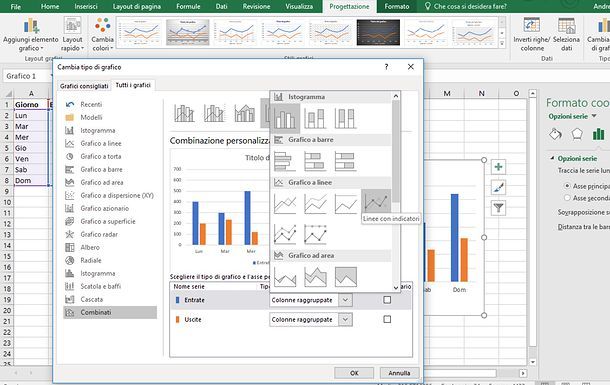Choose stacked line with markers icon

tap(285, 233)
